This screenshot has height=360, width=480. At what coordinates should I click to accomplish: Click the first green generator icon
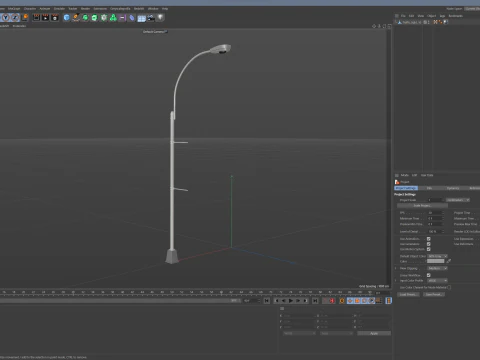tap(85, 17)
